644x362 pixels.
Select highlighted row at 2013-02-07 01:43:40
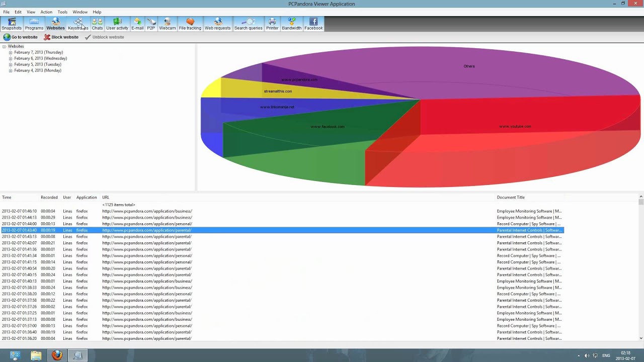282,230
